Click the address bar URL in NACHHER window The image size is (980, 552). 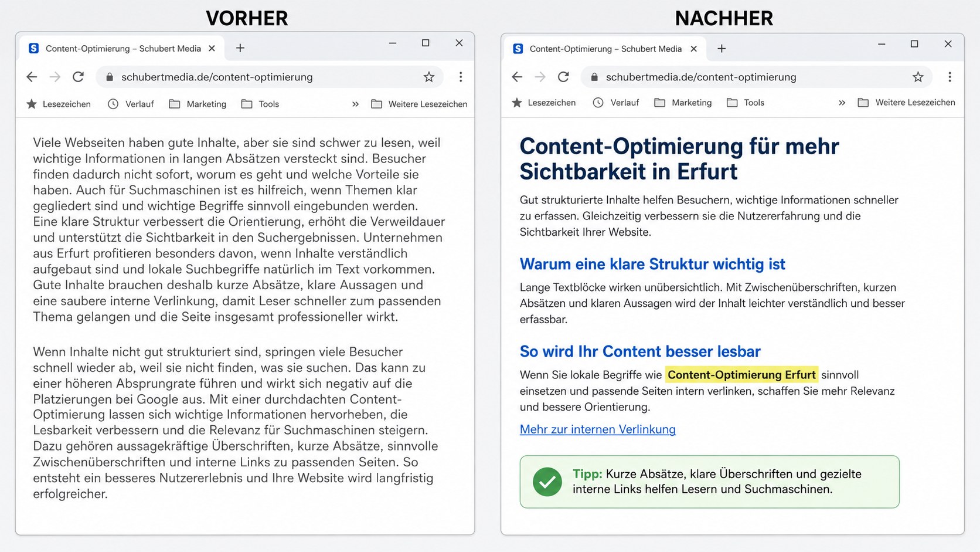(701, 77)
